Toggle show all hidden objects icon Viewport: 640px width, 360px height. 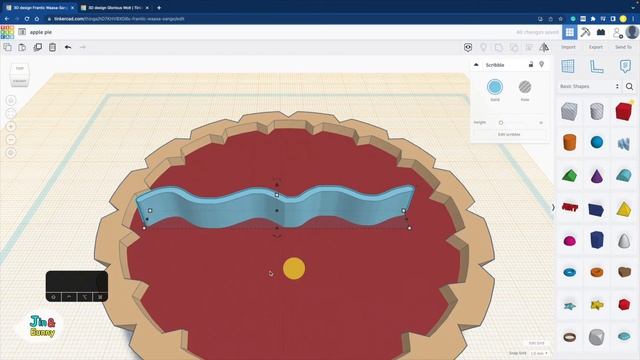[468, 47]
